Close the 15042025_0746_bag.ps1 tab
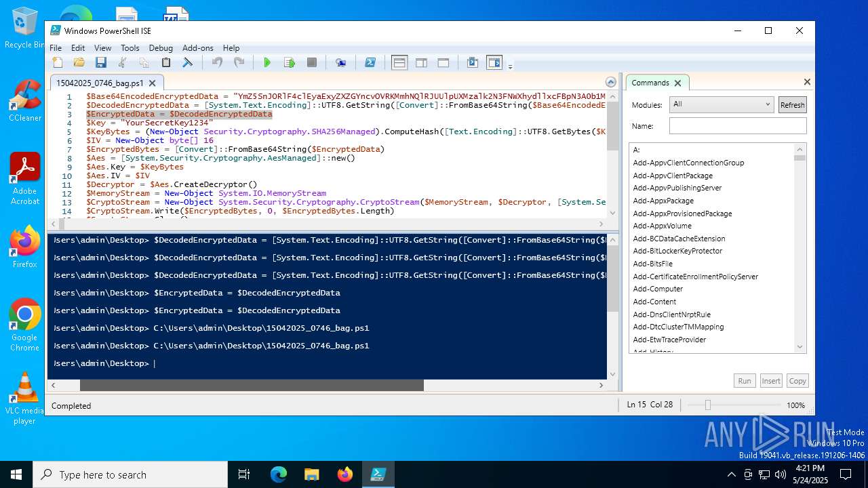Image resolution: width=868 pixels, height=488 pixels. point(153,83)
